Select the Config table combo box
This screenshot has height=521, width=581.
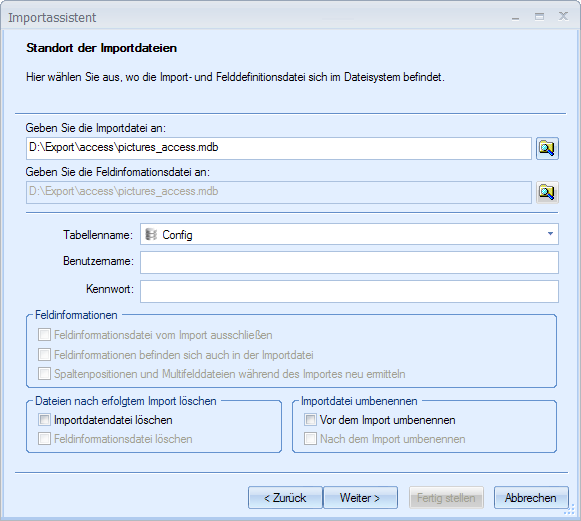click(x=349, y=234)
